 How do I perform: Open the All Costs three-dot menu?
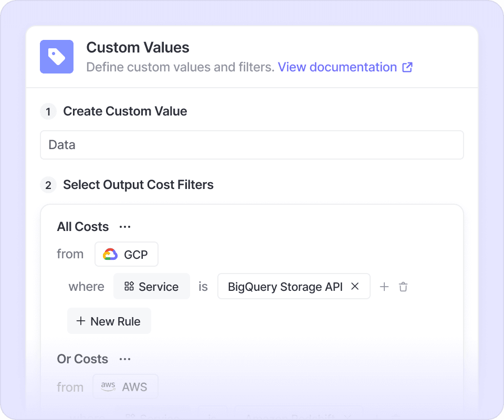tap(125, 227)
